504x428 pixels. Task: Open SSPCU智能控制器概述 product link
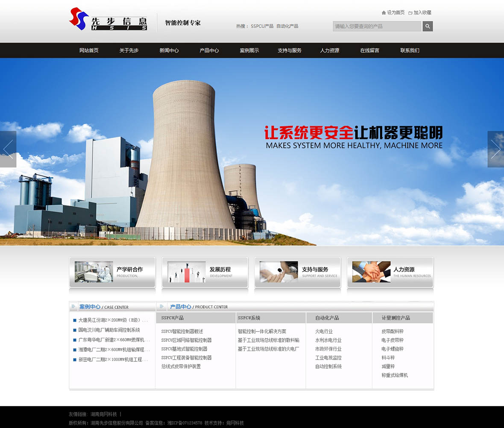[182, 331]
